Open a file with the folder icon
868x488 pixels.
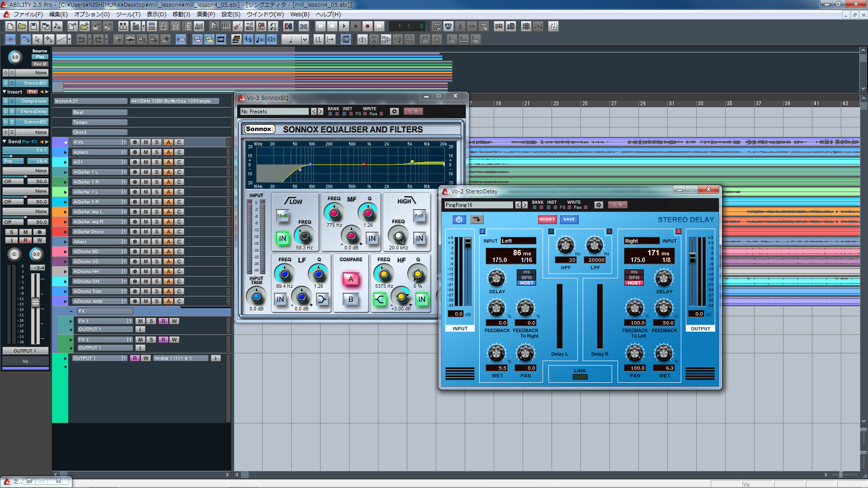click(x=22, y=26)
